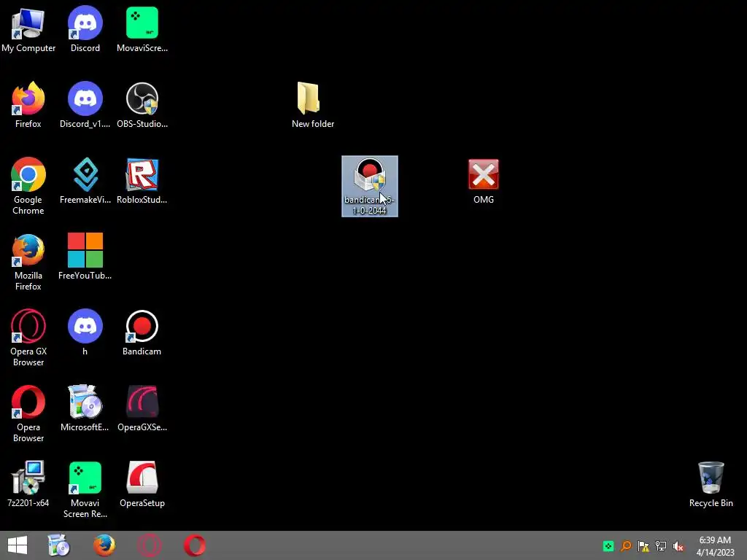Select the FreemakeVi... icon

[85, 181]
